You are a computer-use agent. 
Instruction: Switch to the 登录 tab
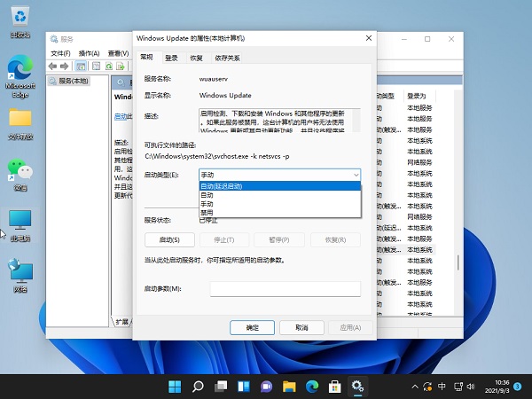pos(171,58)
